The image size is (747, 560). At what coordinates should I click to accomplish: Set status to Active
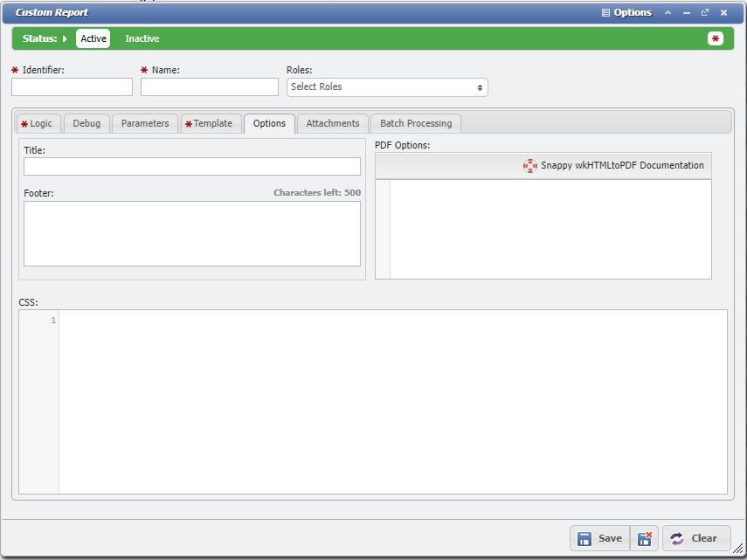pyautogui.click(x=93, y=38)
